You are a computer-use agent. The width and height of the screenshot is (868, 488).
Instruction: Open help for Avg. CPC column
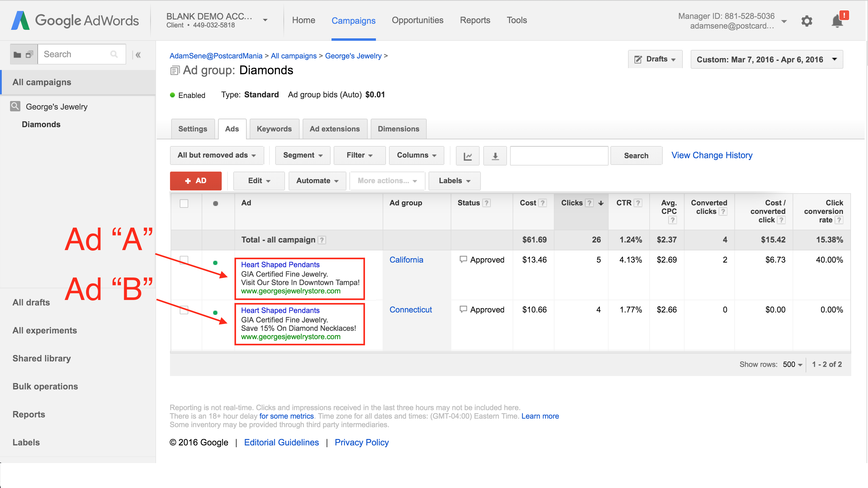[x=672, y=220]
